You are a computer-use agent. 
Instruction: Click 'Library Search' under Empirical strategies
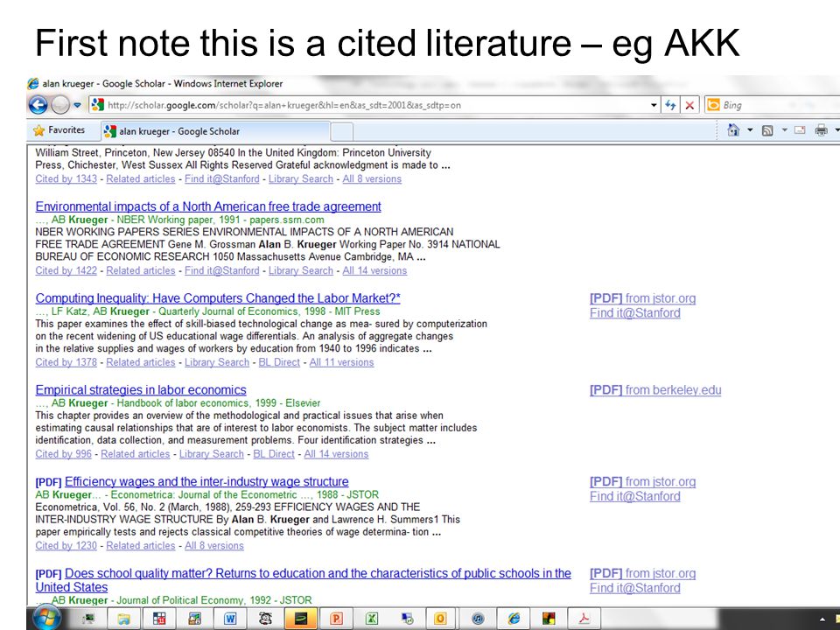coord(211,454)
